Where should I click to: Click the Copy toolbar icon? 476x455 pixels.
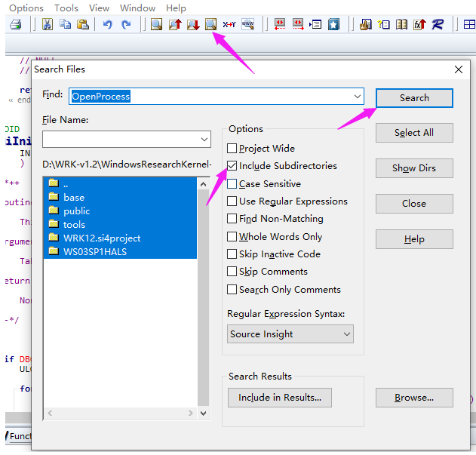(x=65, y=24)
